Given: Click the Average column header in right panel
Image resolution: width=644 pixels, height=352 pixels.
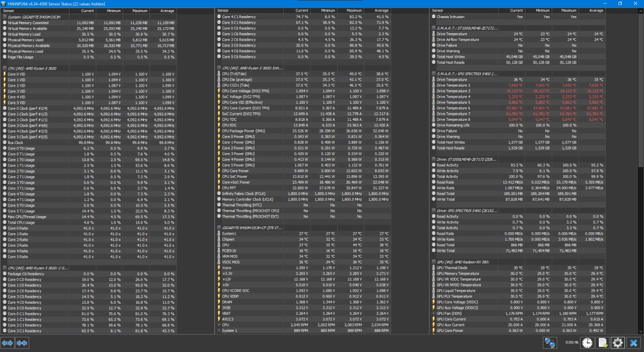Looking at the screenshot, I should (x=592, y=11).
